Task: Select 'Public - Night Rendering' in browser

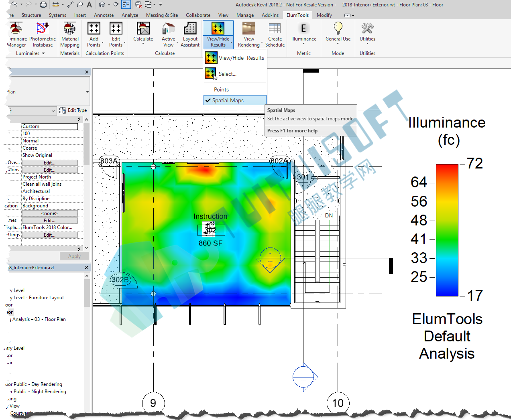Action: tap(40, 392)
